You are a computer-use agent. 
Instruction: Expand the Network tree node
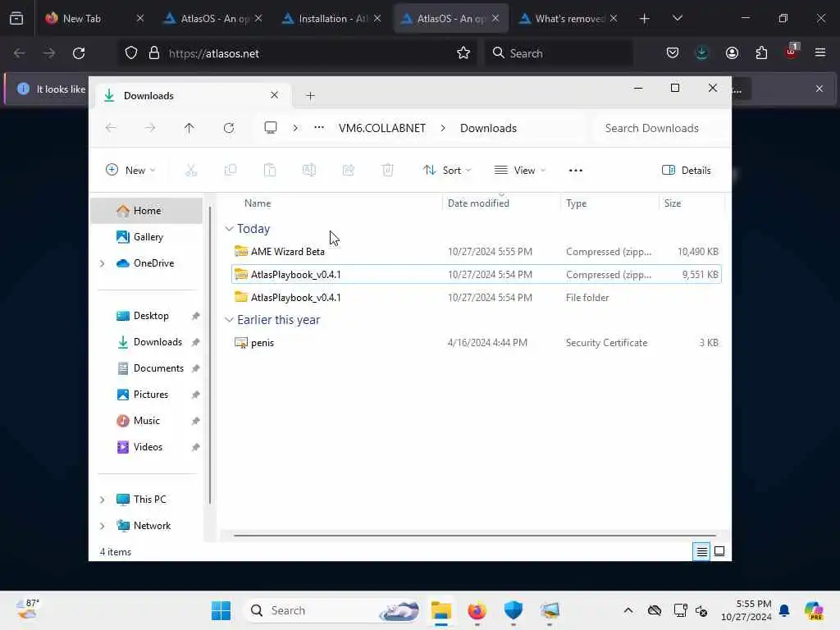coord(103,526)
